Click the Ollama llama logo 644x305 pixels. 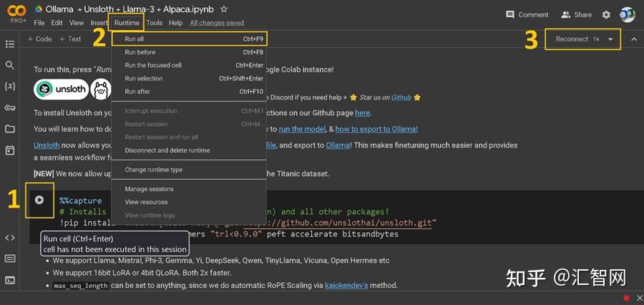pyautogui.click(x=101, y=89)
